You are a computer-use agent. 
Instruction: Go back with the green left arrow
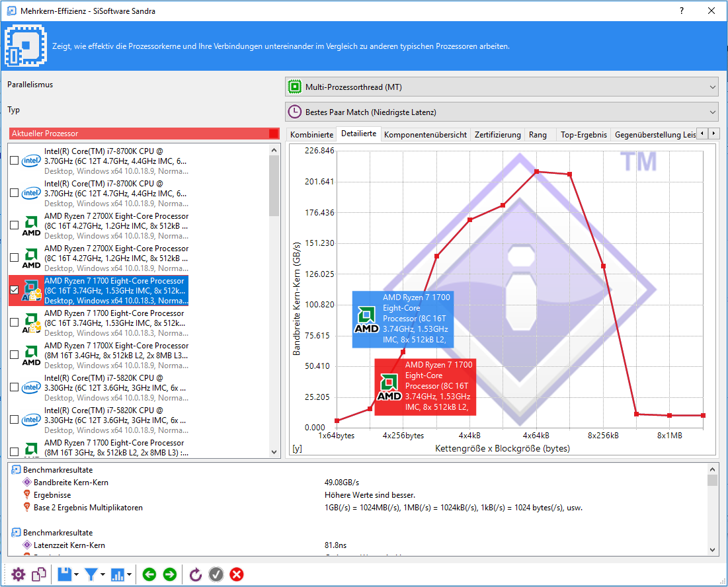149,574
